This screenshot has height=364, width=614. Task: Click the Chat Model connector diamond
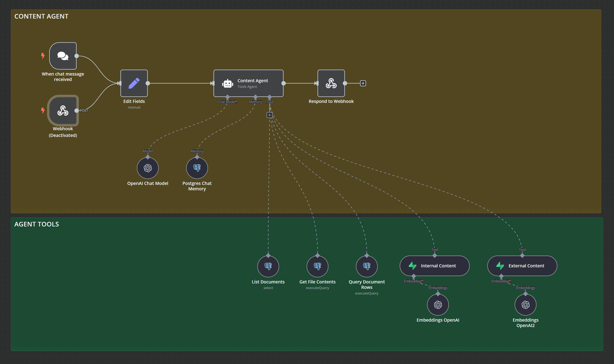(x=227, y=97)
